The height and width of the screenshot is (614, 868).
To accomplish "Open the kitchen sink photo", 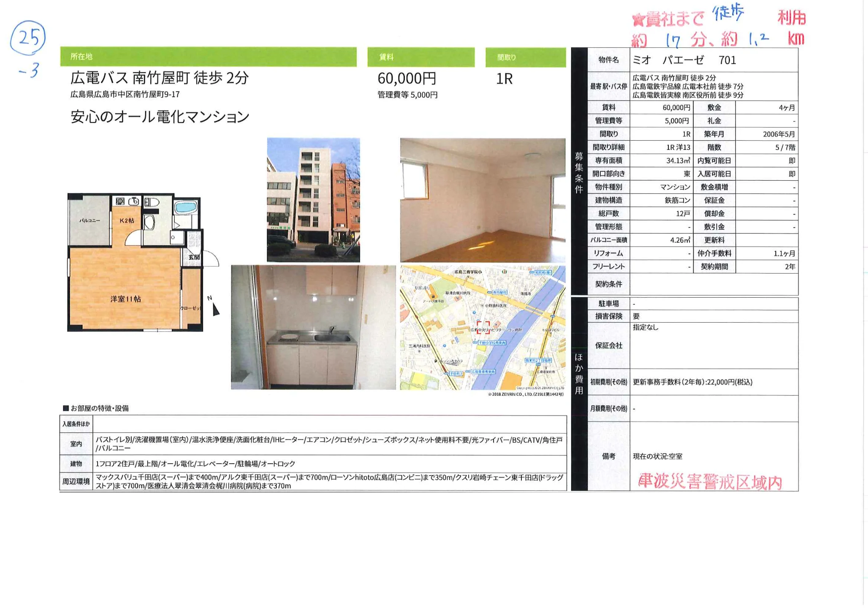I will [313, 327].
